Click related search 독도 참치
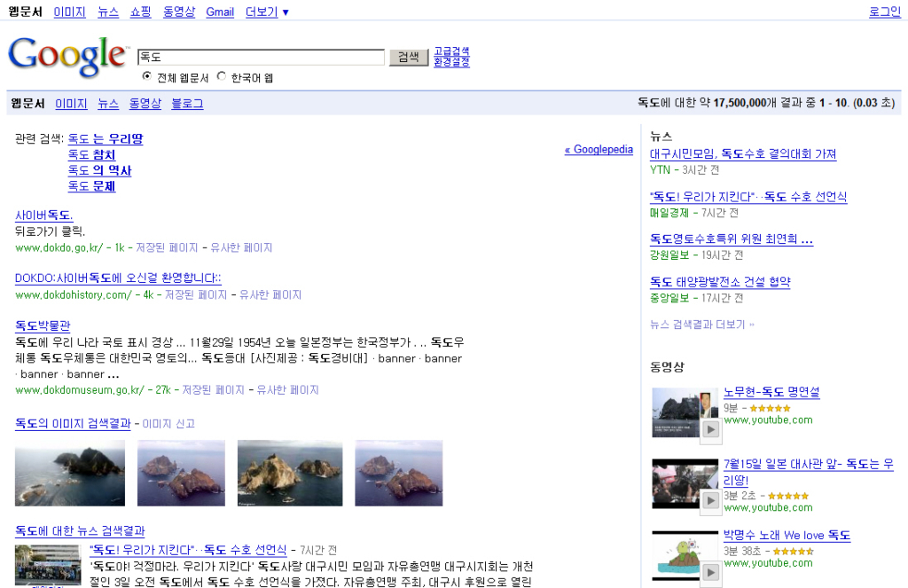Image resolution: width=908 pixels, height=588 pixels. [x=91, y=154]
